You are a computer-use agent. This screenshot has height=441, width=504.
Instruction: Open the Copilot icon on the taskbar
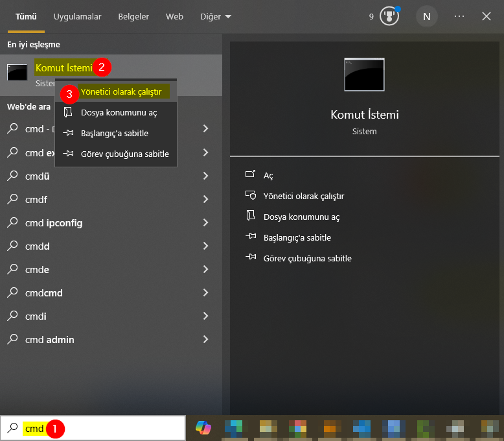click(x=203, y=428)
